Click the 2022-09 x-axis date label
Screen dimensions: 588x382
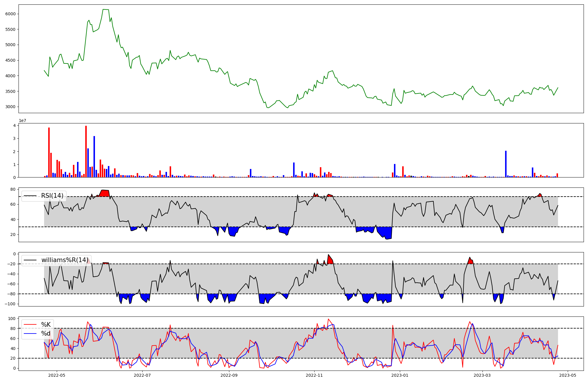point(229,375)
